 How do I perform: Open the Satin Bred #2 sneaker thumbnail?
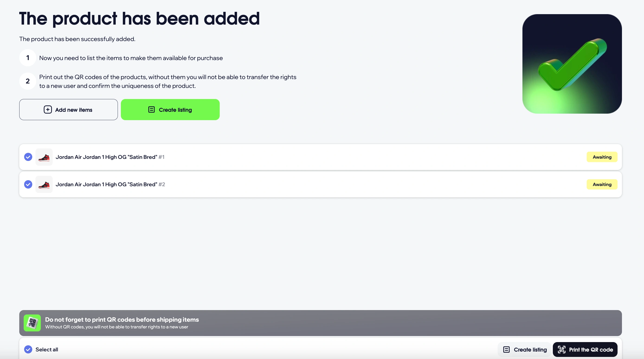click(44, 185)
